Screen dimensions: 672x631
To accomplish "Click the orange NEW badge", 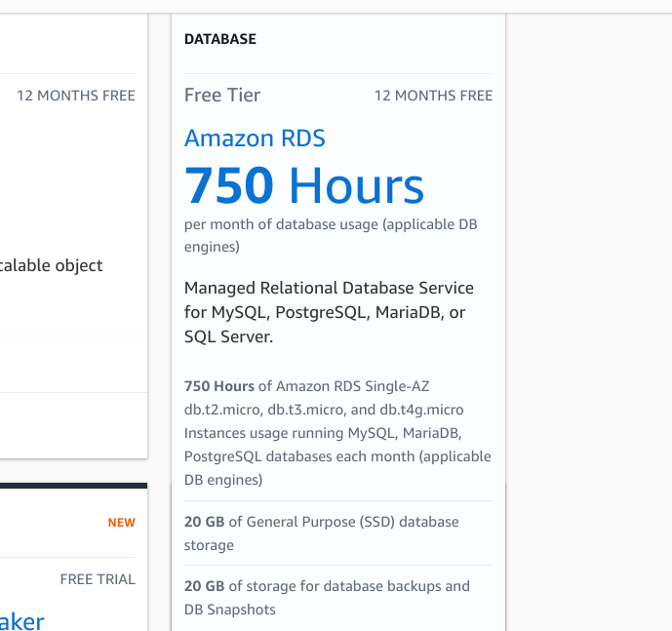I will click(x=122, y=523).
